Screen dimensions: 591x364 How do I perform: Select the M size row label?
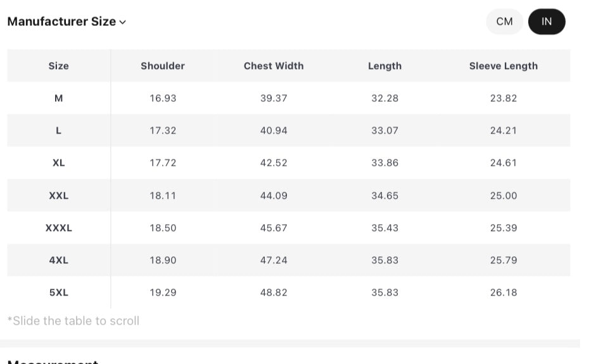pyautogui.click(x=58, y=98)
